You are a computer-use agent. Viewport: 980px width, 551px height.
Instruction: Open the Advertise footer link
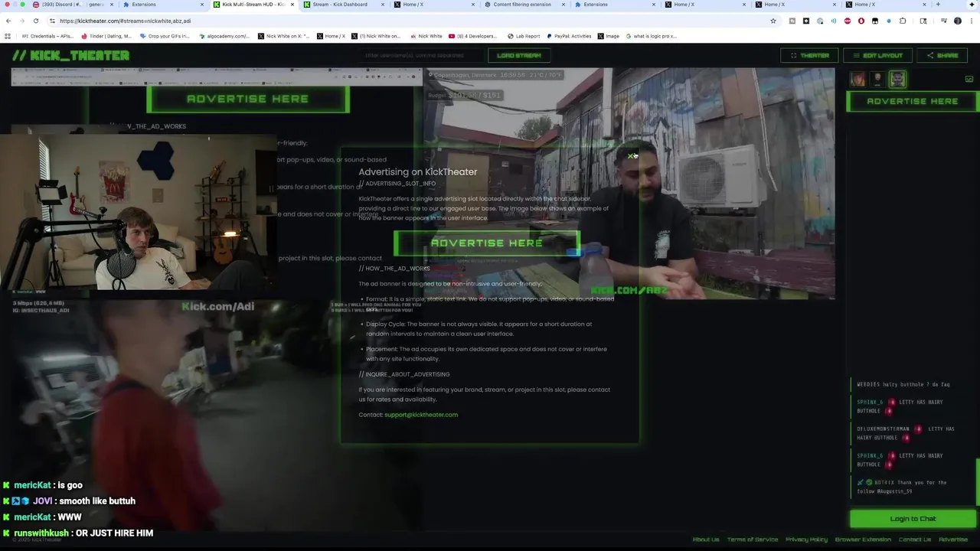(953, 540)
